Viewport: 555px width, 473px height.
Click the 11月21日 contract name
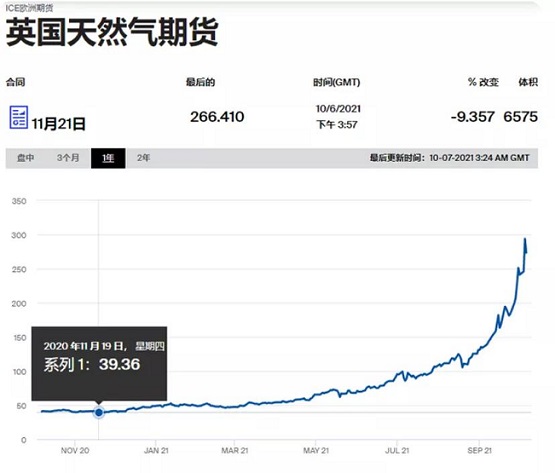click(x=59, y=124)
